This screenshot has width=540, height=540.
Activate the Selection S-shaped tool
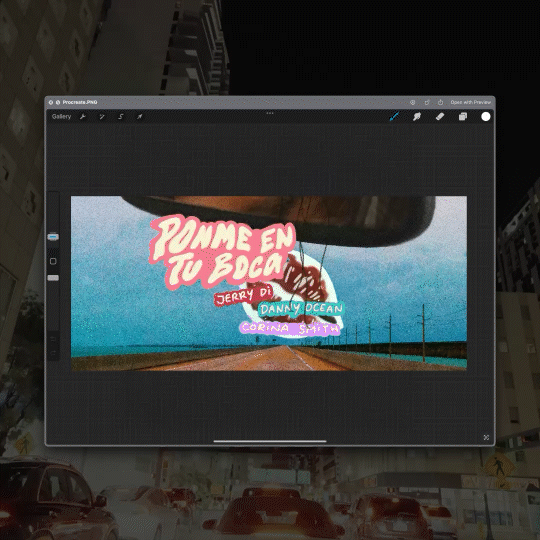point(121,117)
